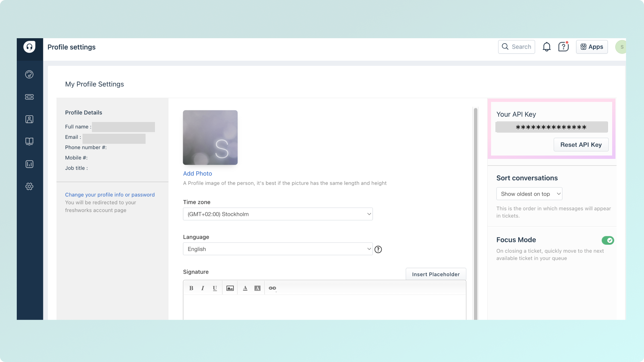Click the Add Photo link
The image size is (644, 362).
(197, 174)
